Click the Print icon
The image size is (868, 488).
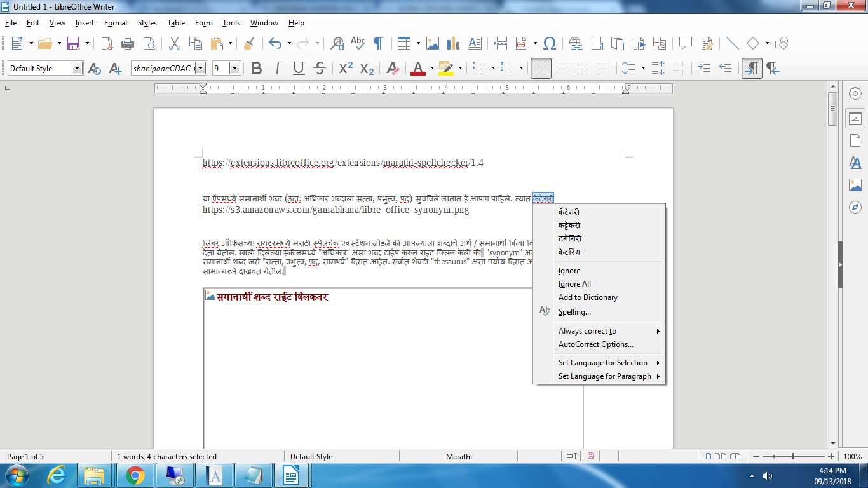click(x=128, y=43)
